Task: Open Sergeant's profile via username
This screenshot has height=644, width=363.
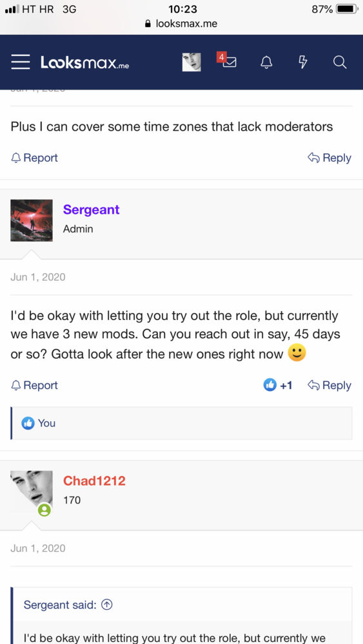Action: pos(92,209)
